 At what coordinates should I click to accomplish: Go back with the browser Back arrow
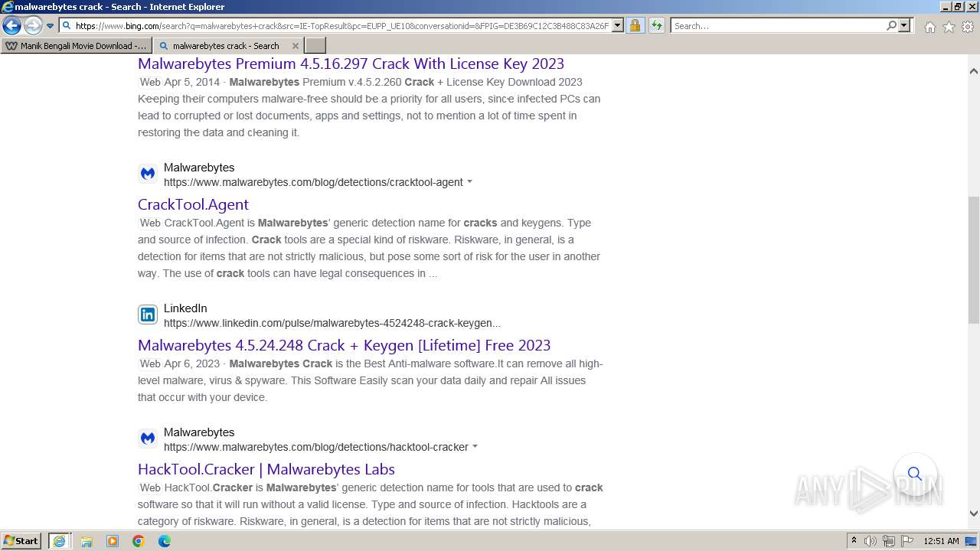click(11, 25)
